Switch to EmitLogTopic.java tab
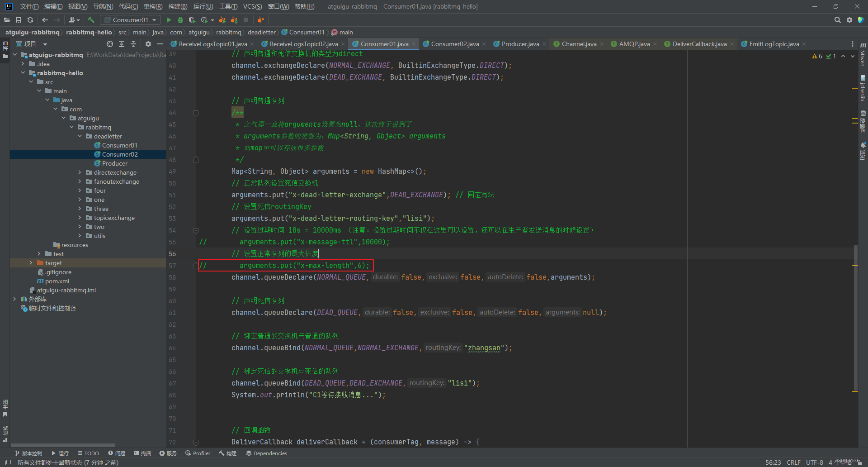This screenshot has width=868, height=467. pyautogui.click(x=774, y=44)
